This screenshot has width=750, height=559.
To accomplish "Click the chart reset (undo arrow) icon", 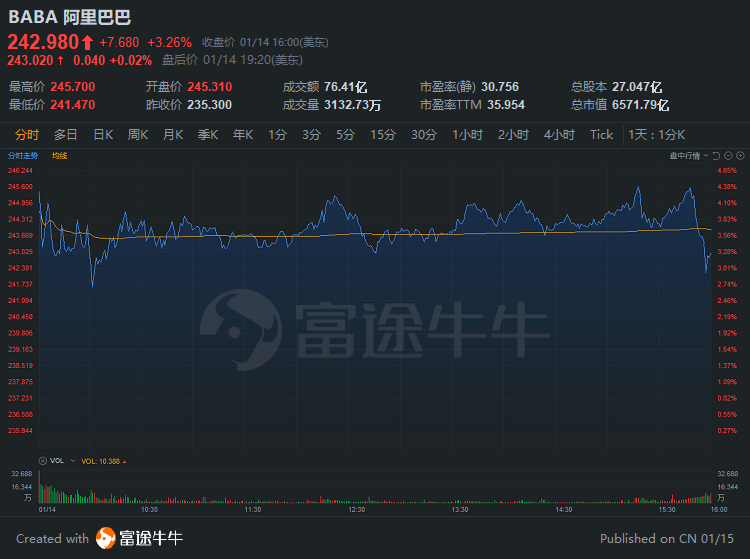I will click(x=716, y=156).
